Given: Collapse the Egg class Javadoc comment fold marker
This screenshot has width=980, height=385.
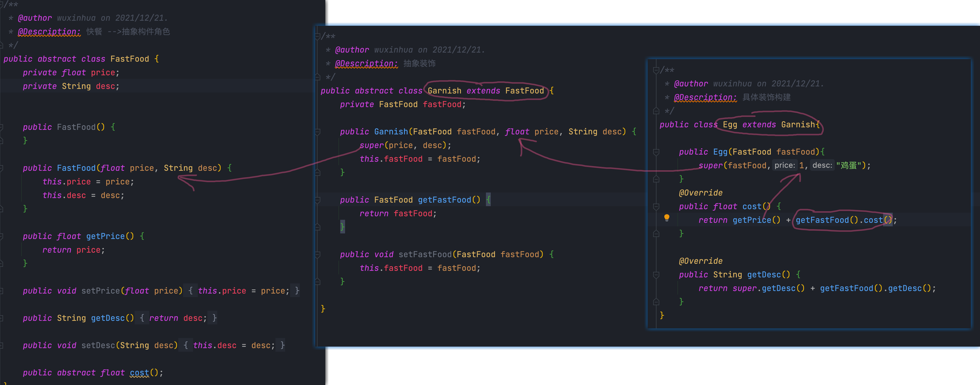Looking at the screenshot, I should coord(656,70).
